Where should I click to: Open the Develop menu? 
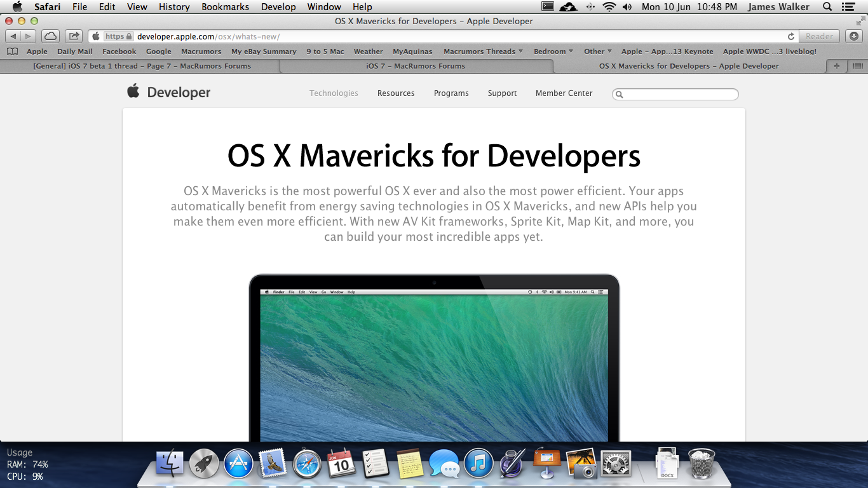pyautogui.click(x=278, y=7)
